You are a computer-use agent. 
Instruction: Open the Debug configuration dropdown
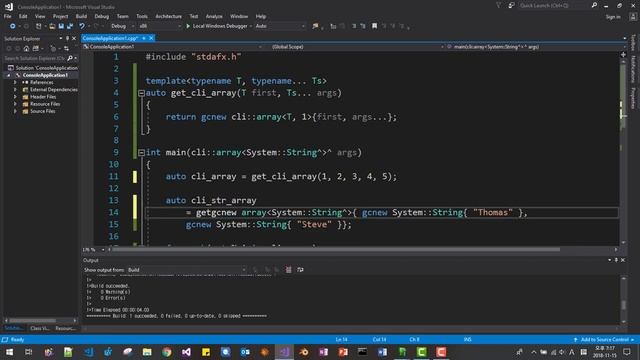point(122,26)
